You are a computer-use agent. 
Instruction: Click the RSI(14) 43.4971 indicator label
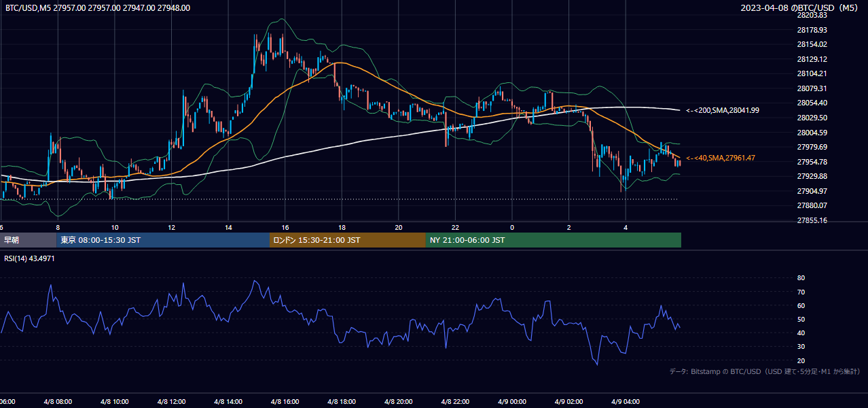click(x=30, y=258)
